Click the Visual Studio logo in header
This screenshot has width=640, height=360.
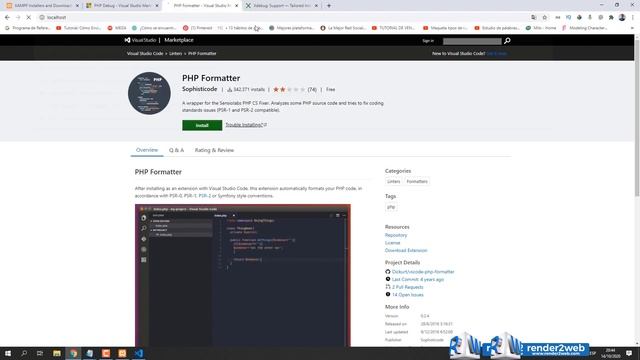140,40
